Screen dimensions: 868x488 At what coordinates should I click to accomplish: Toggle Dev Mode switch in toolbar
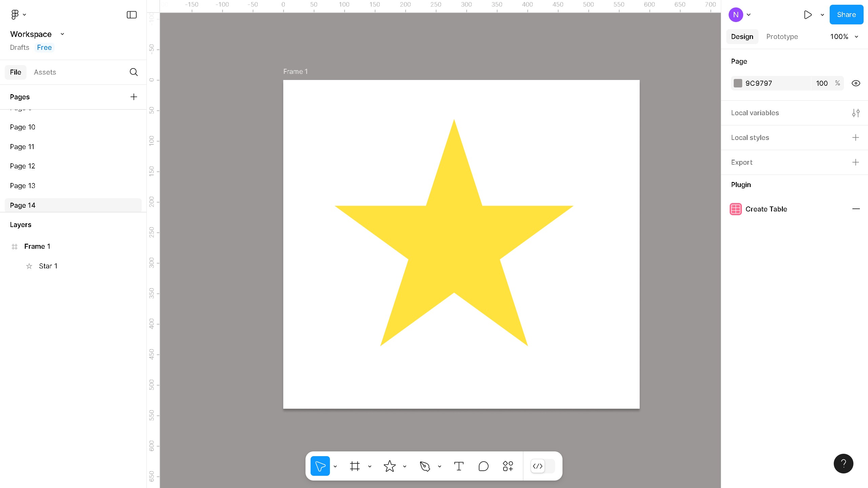point(542,466)
